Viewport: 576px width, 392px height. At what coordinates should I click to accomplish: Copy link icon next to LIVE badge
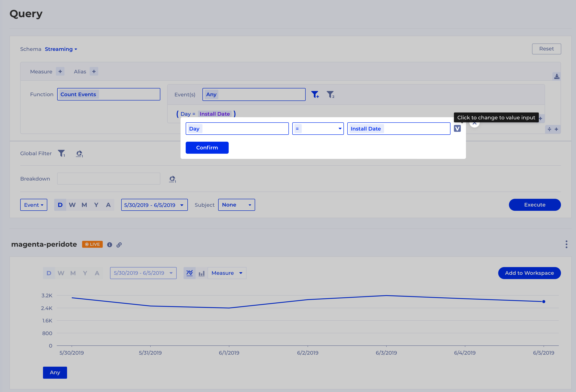click(x=119, y=245)
